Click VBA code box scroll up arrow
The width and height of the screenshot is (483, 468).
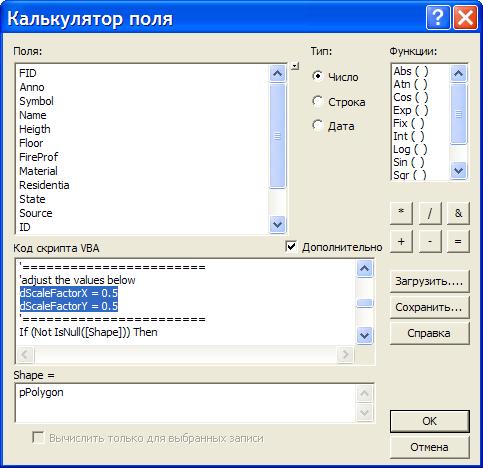[364, 269]
